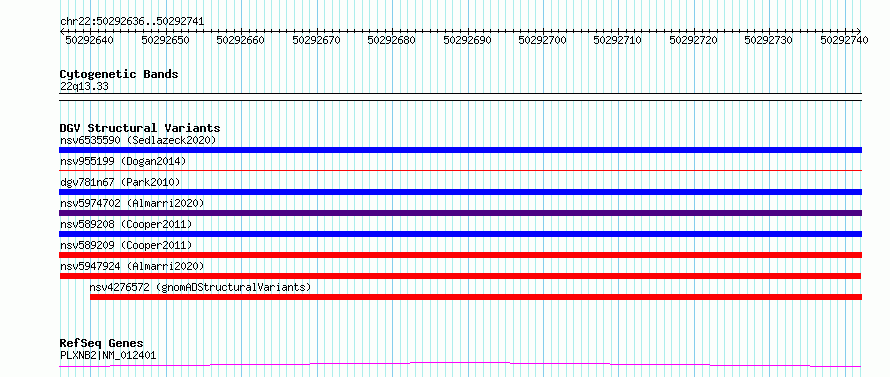
Task: Click the red bar for nsv589209
Action: click(x=460, y=255)
